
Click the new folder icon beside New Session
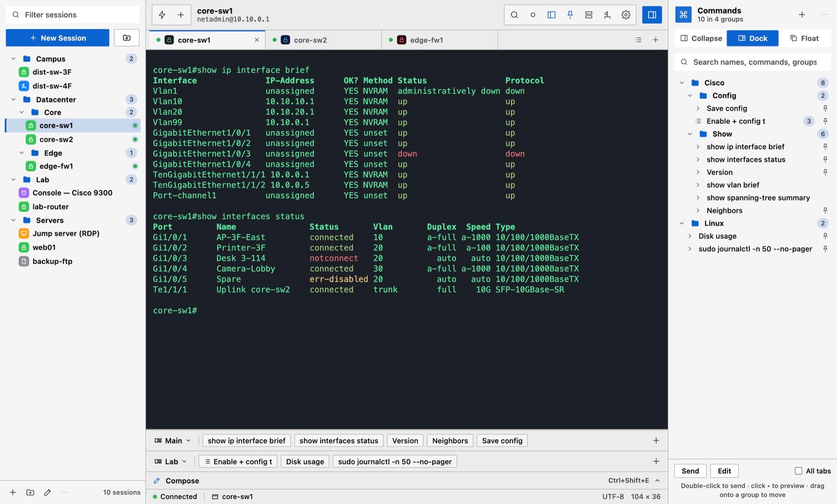(x=127, y=38)
